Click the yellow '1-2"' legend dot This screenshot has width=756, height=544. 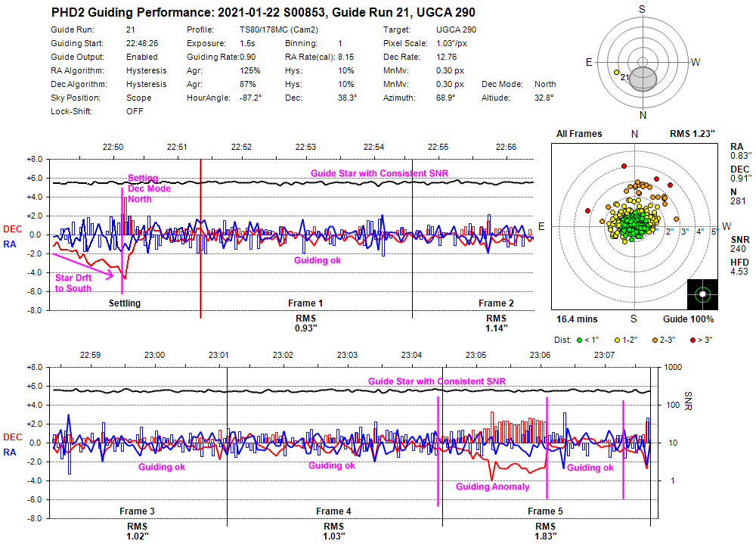click(617, 340)
